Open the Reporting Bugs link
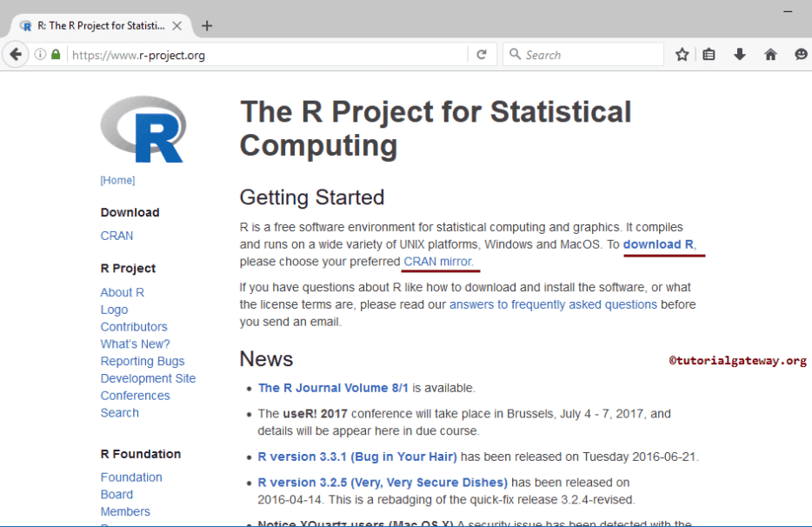Image resolution: width=812 pixels, height=527 pixels. coord(143,361)
